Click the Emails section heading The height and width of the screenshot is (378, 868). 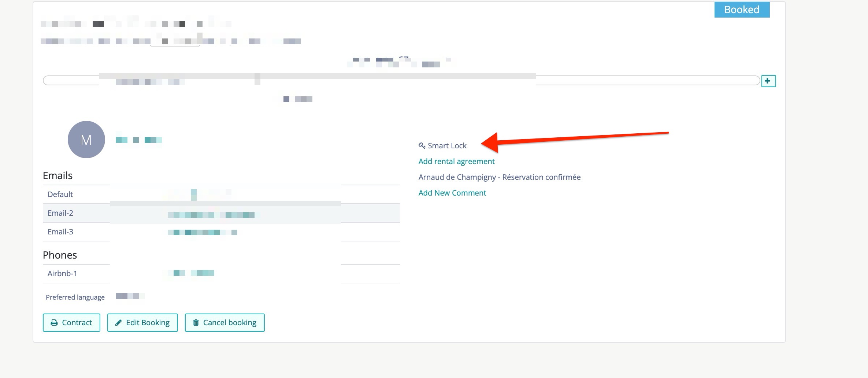pos(58,176)
